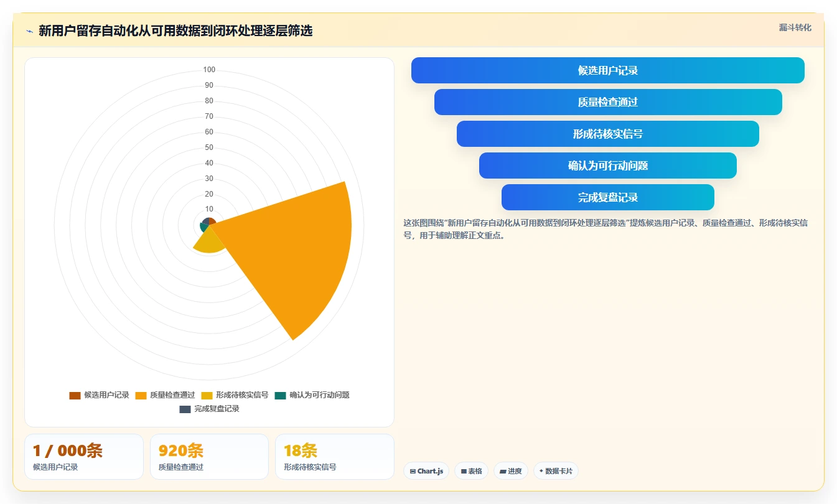
Task: Click the 漏斗转化 tag in the header
Action: click(x=795, y=27)
